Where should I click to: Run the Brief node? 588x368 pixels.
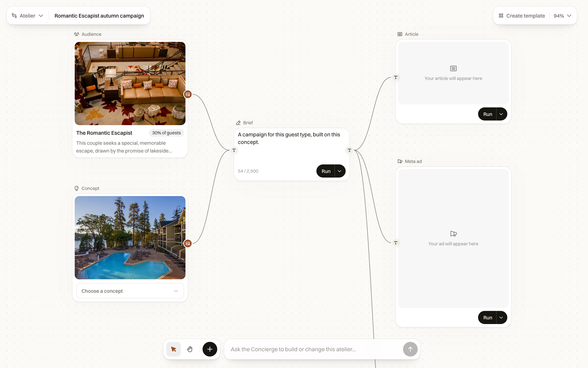[x=326, y=171]
